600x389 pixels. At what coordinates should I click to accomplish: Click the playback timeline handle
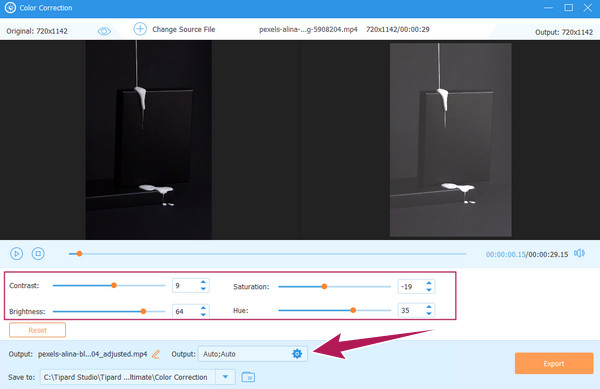(x=79, y=254)
